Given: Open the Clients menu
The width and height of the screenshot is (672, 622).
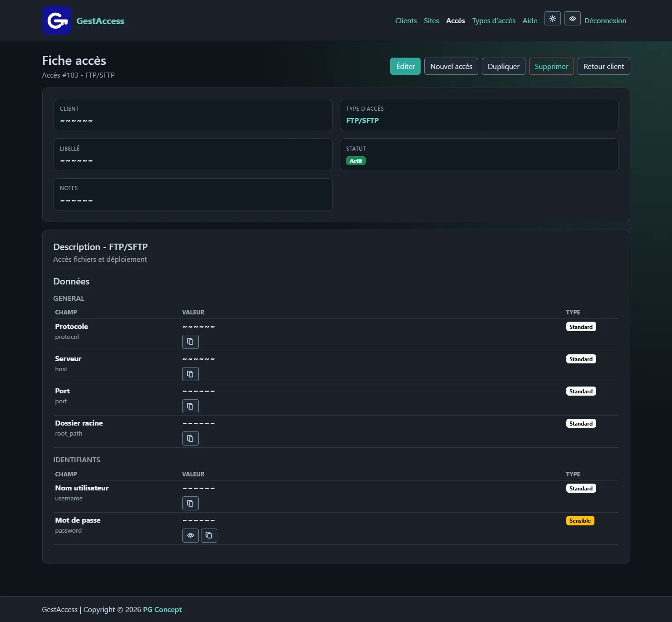Looking at the screenshot, I should tap(406, 20).
